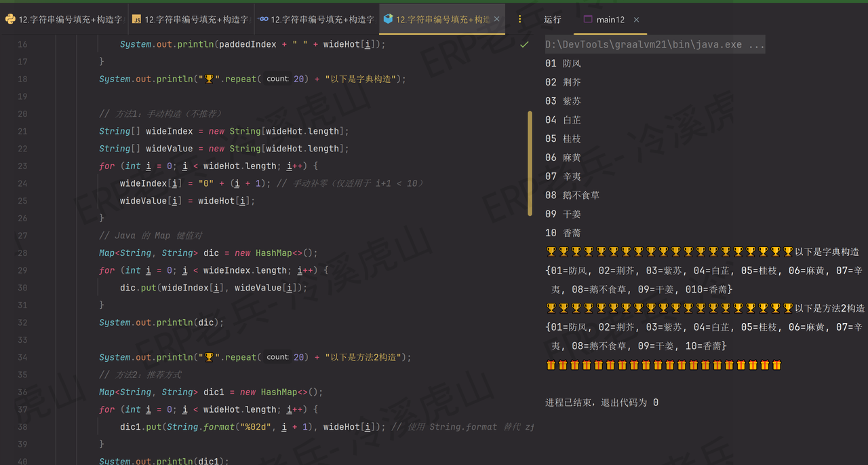The height and width of the screenshot is (465, 868).
Task: Click the Java class cube icon on the active tab
Action: tap(389, 20)
